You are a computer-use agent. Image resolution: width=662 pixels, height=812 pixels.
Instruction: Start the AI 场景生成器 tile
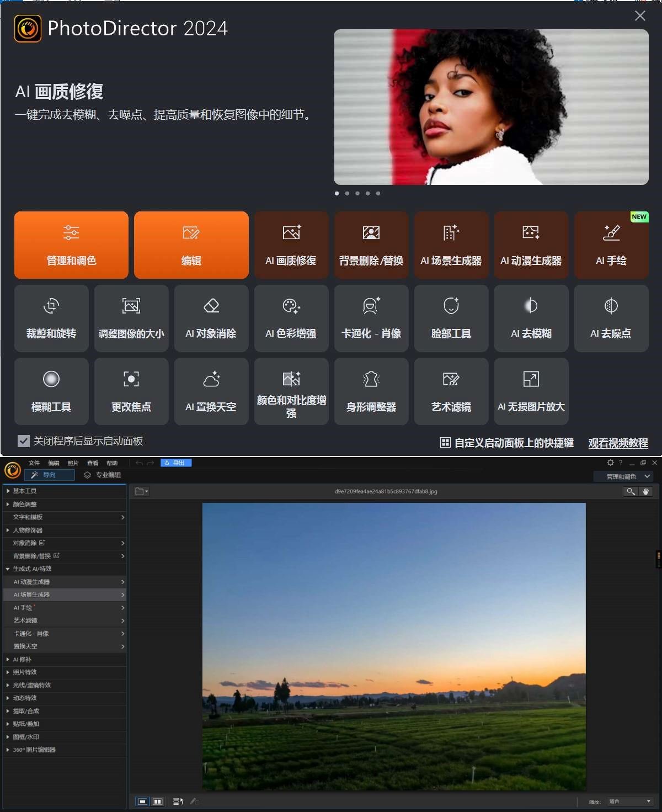tap(451, 245)
